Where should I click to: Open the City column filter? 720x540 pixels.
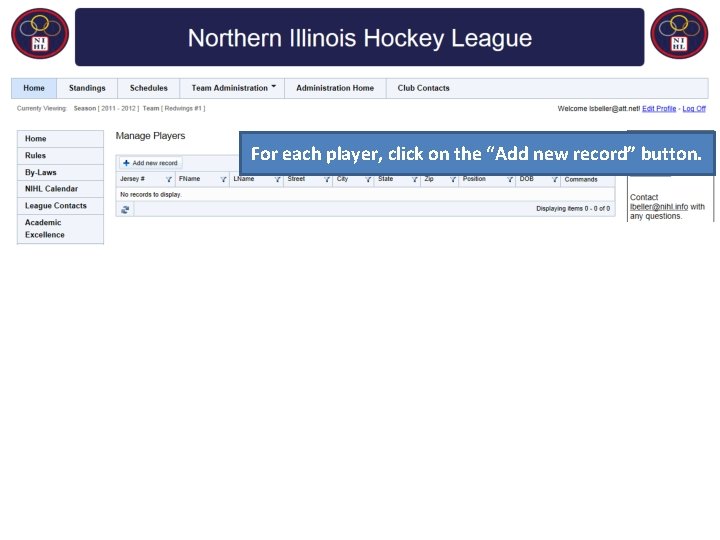[368, 179]
